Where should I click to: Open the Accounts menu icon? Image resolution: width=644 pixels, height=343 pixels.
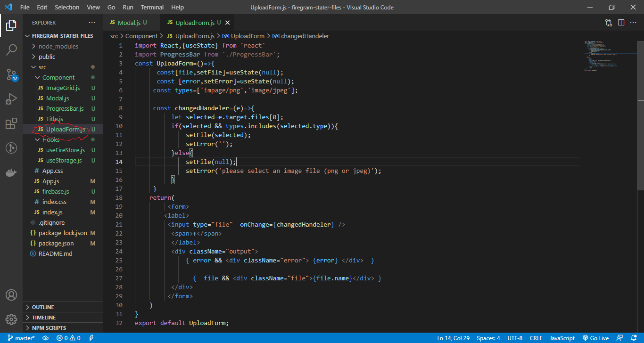click(11, 295)
